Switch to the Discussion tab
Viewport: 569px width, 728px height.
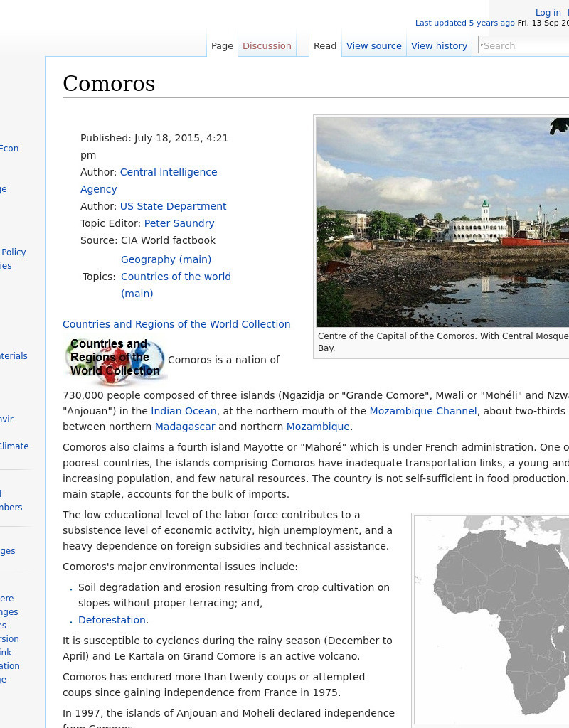(267, 45)
